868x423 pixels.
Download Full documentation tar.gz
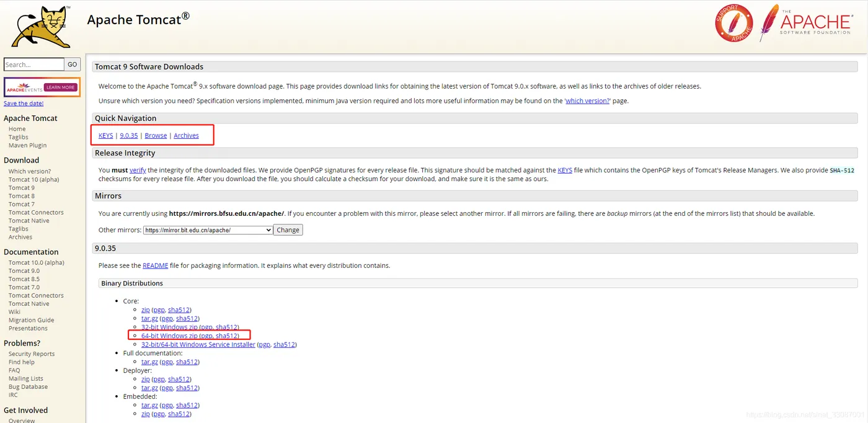pos(149,362)
